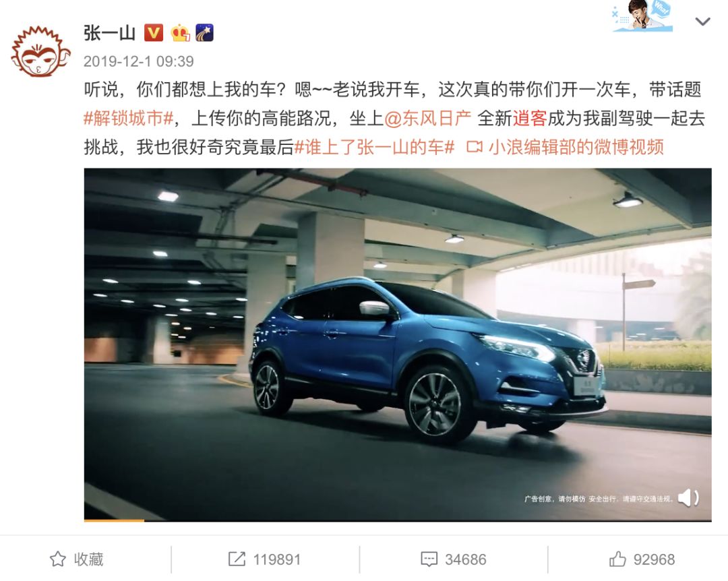Click the orange V verified badge
This screenshot has height=581, width=728.
click(153, 33)
